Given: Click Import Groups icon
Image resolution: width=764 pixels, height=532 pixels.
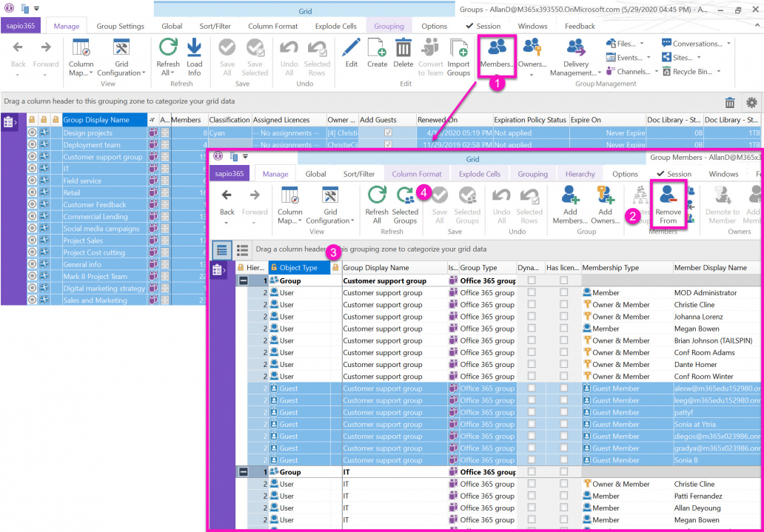Looking at the screenshot, I should click(458, 57).
